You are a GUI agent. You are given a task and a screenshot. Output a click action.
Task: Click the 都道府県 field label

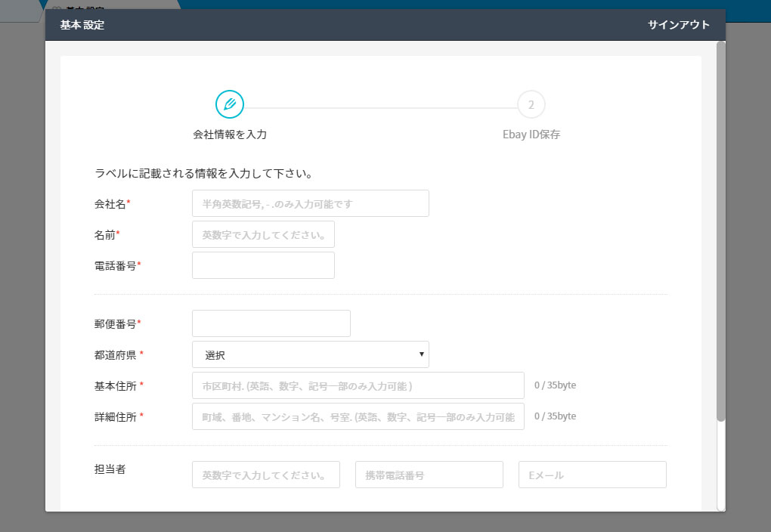[x=119, y=354]
